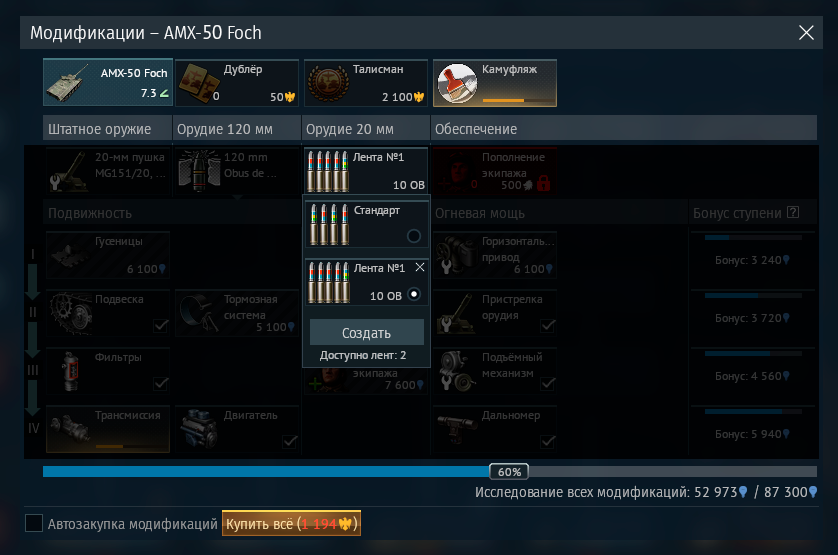Open the Камуфляж brush icon
The image size is (838, 555).
click(x=457, y=83)
